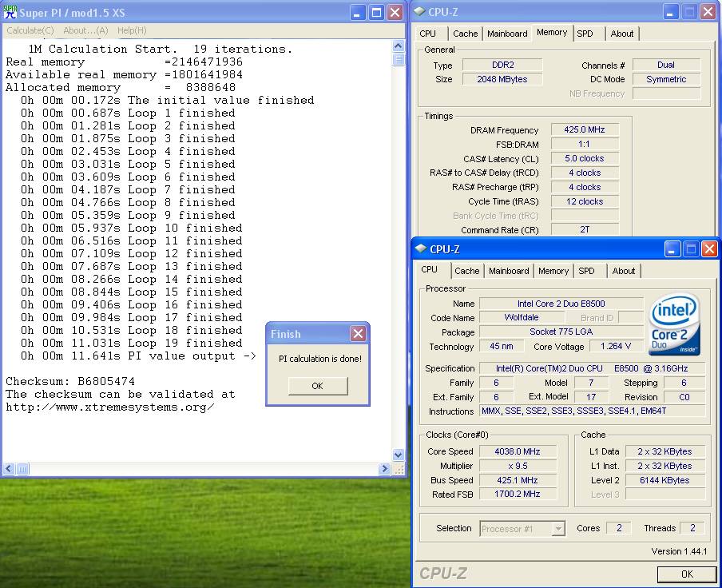Image resolution: width=722 pixels, height=588 pixels.
Task: Click the Level 2 cache 6144 KBytes field
Action: click(665, 480)
